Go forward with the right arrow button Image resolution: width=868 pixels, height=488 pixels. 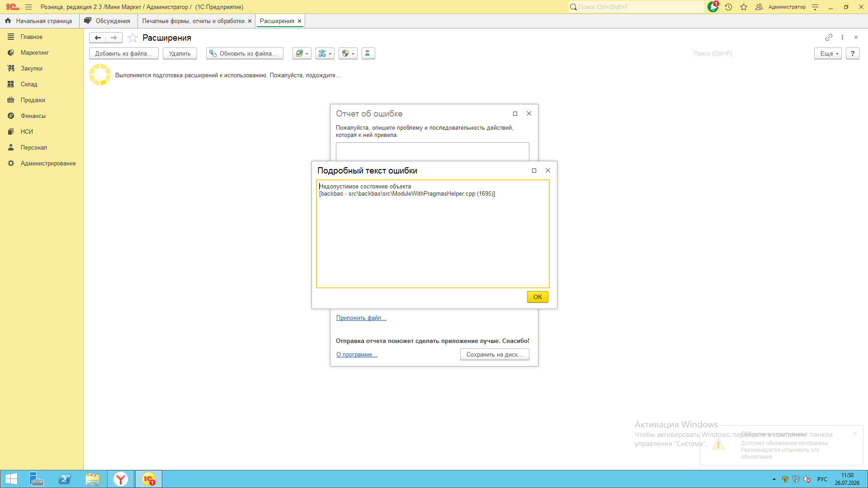[x=114, y=38]
